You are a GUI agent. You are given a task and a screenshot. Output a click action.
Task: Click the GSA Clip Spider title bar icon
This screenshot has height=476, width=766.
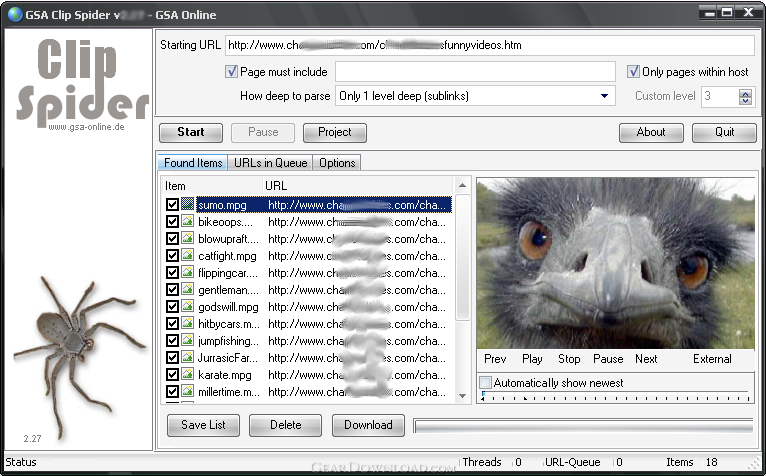click(13, 14)
